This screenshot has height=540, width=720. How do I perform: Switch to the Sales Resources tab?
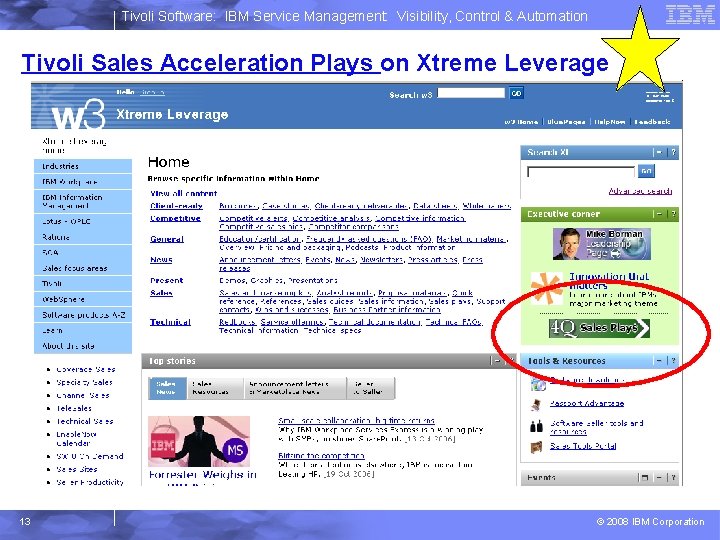pyautogui.click(x=215, y=388)
